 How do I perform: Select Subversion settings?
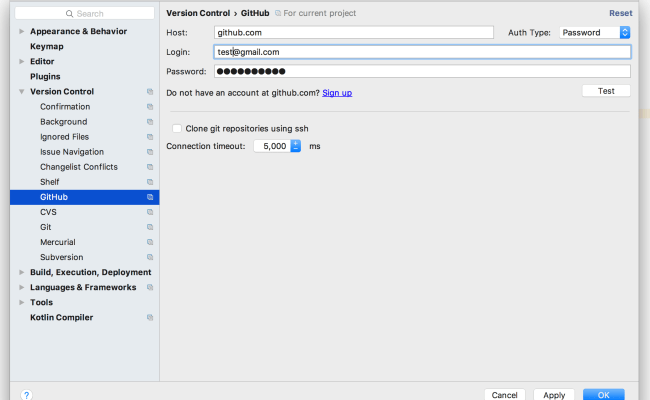tap(61, 257)
